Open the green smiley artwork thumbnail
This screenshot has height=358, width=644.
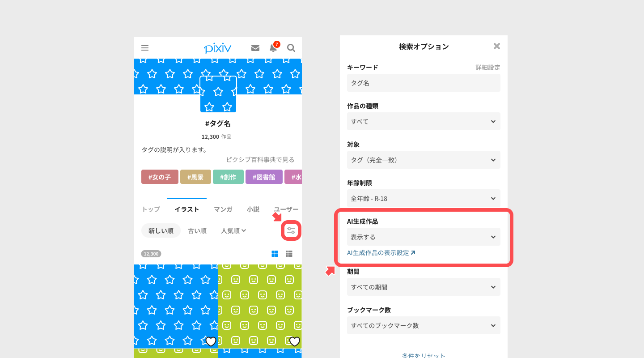[x=260, y=306]
